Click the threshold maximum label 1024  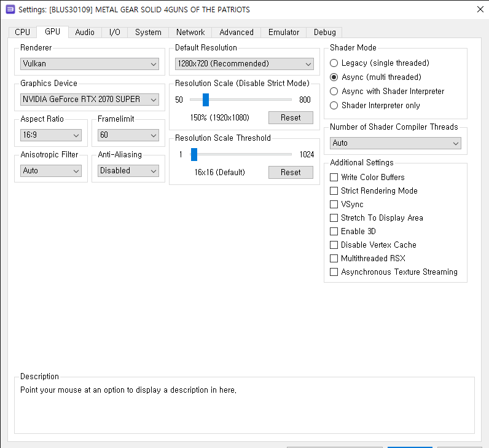pyautogui.click(x=307, y=154)
